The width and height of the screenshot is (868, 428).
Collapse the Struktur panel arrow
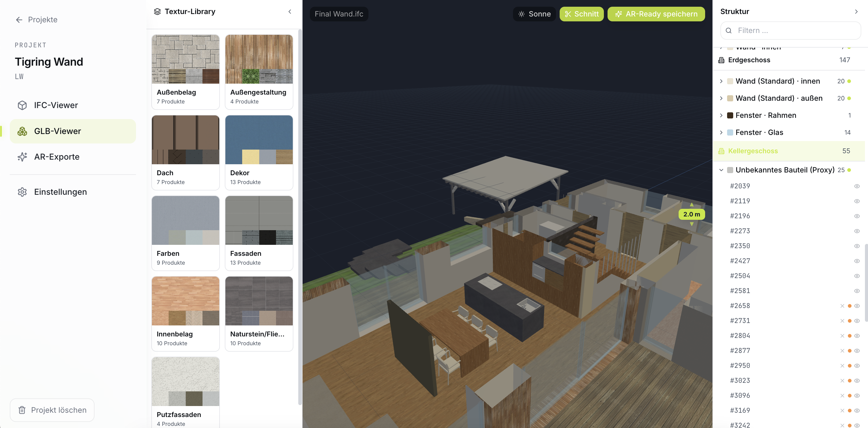pos(856,12)
